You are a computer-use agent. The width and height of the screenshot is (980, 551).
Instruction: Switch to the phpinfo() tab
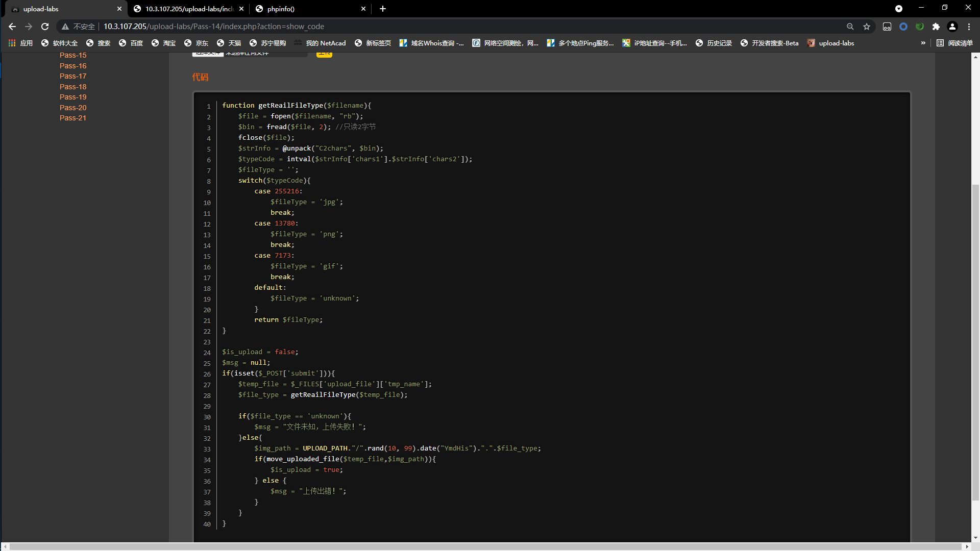(306, 9)
